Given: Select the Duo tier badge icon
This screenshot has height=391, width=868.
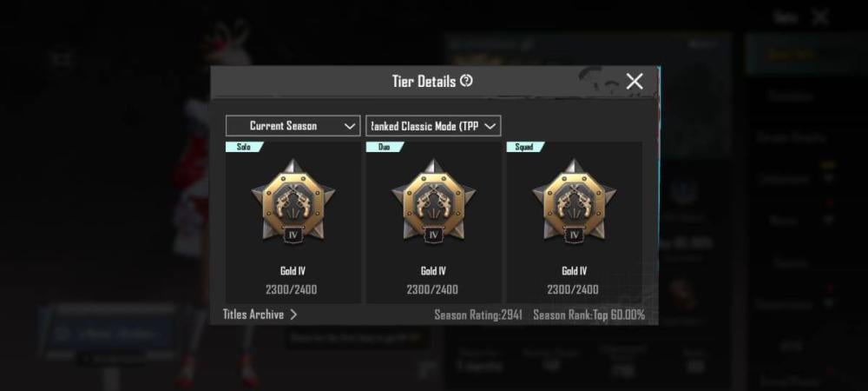Looking at the screenshot, I should (433, 200).
